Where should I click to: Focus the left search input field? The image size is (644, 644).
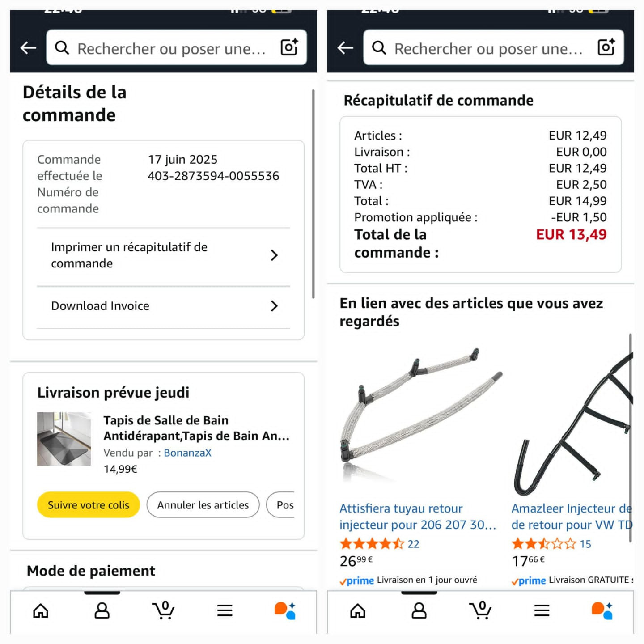171,48
